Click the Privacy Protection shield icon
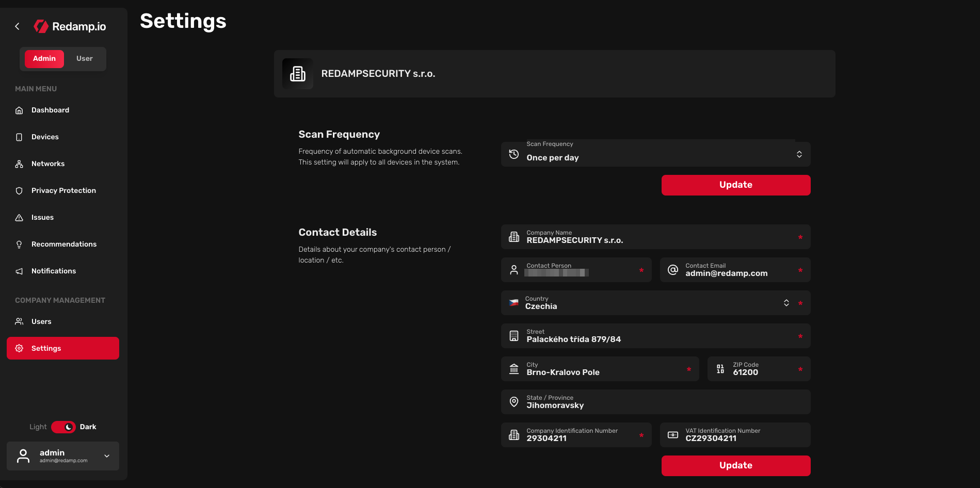 click(19, 191)
